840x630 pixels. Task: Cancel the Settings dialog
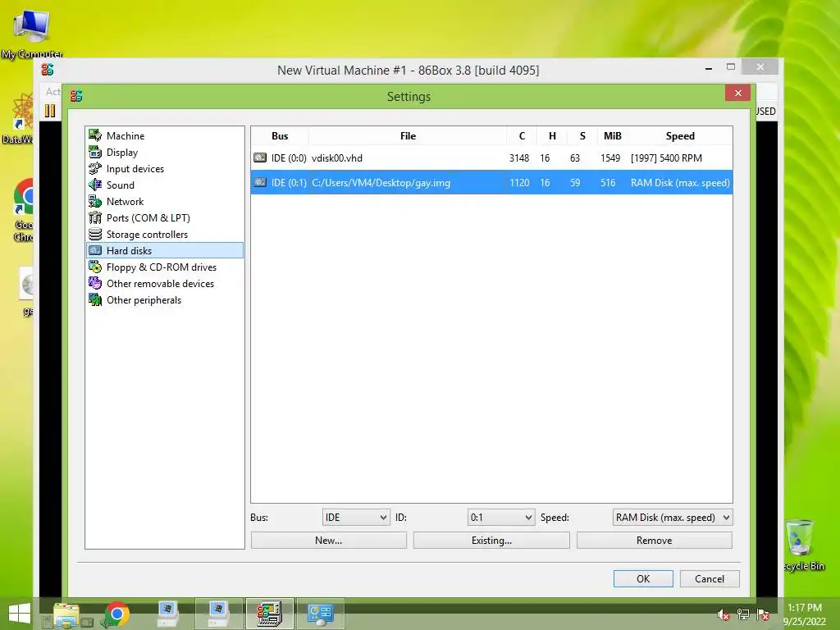[710, 578]
